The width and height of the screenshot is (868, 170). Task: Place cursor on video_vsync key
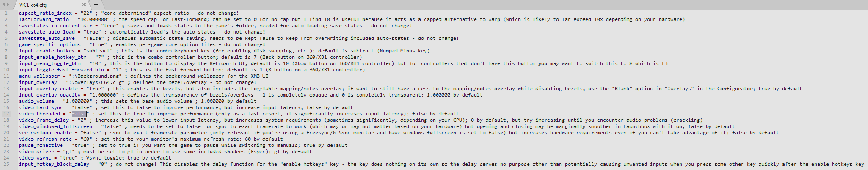click(x=35, y=158)
